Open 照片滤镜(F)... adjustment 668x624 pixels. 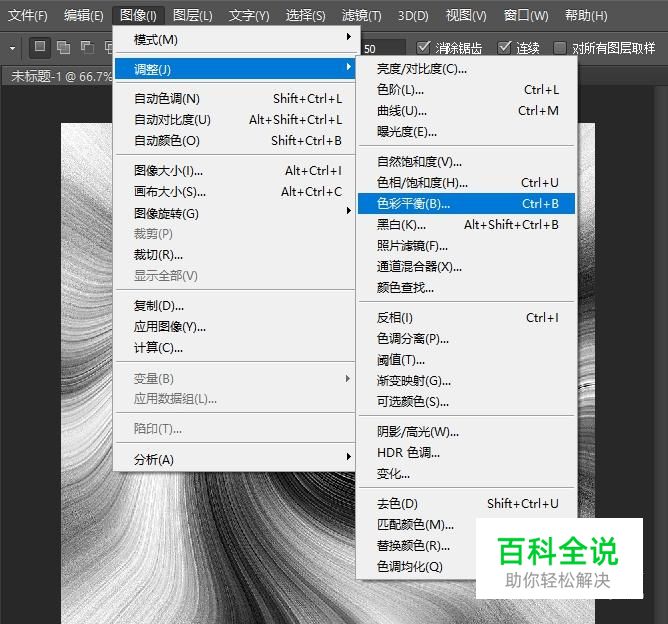coord(466,246)
